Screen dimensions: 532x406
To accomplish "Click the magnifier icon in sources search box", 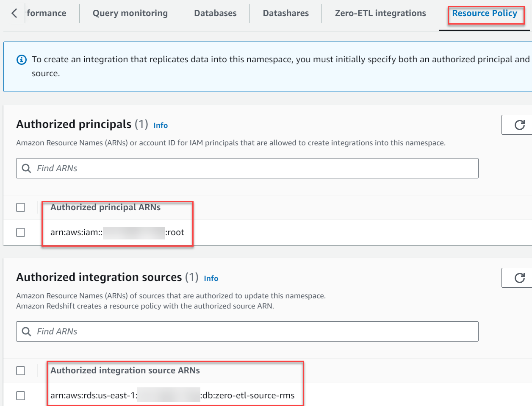I will (26, 331).
